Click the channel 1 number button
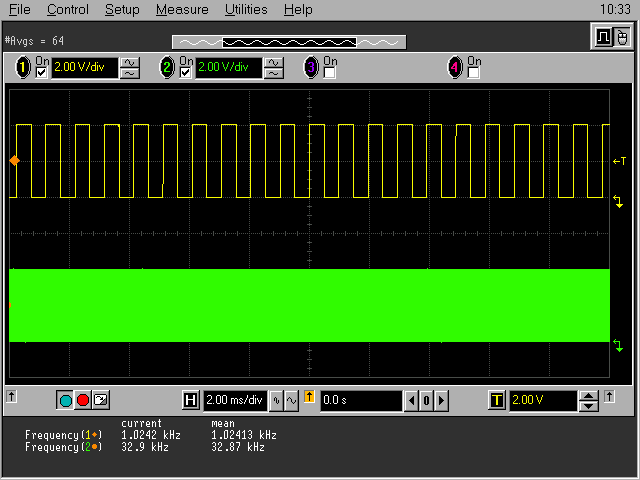 click(x=23, y=68)
